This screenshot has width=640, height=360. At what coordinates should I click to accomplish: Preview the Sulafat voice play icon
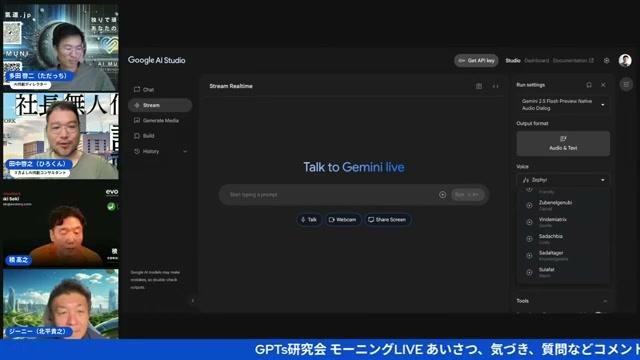point(529,272)
